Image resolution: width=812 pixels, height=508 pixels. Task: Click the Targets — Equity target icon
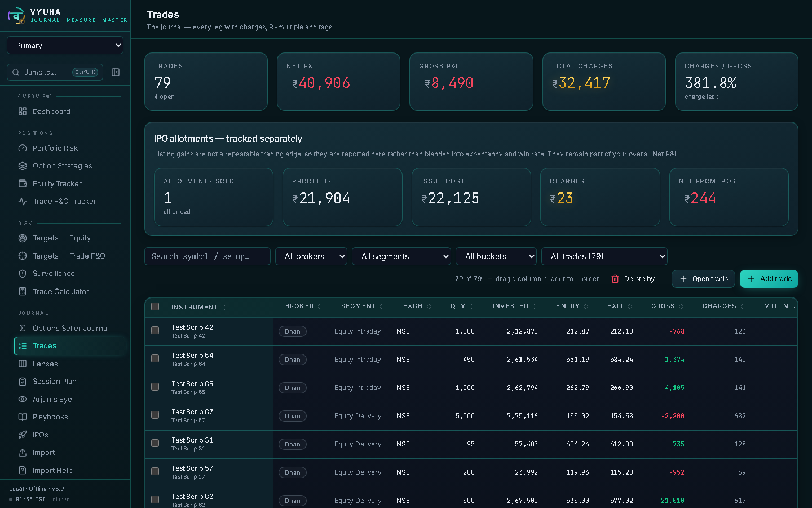[23, 238]
